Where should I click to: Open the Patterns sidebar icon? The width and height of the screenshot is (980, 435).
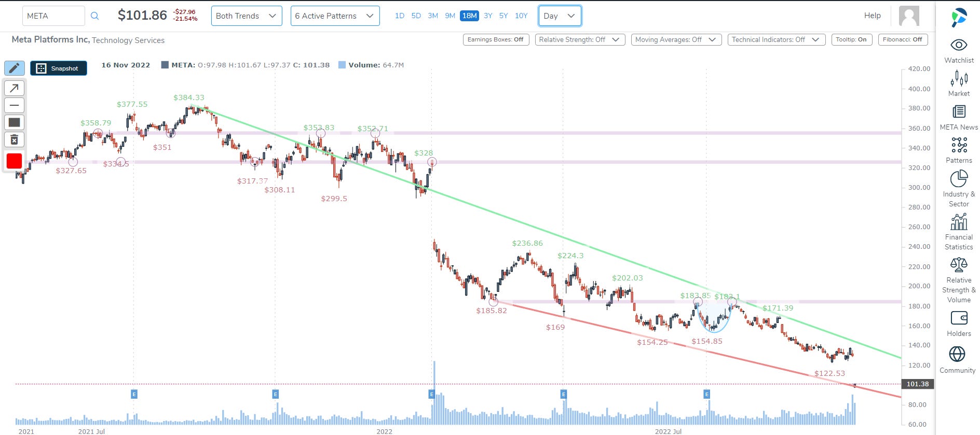click(x=959, y=145)
